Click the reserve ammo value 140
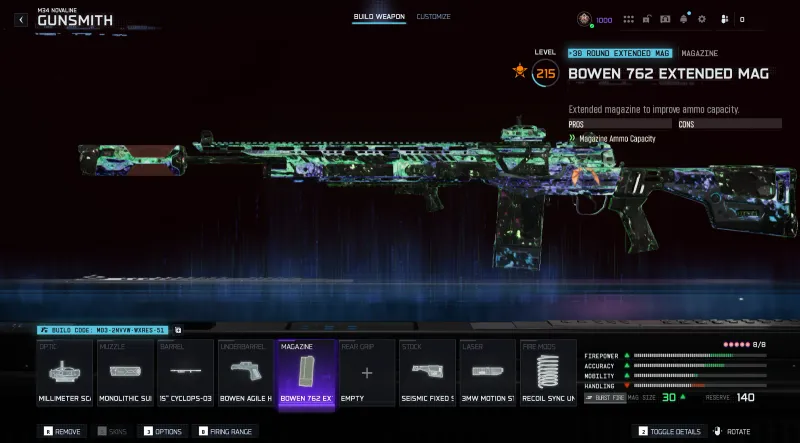 click(745, 397)
